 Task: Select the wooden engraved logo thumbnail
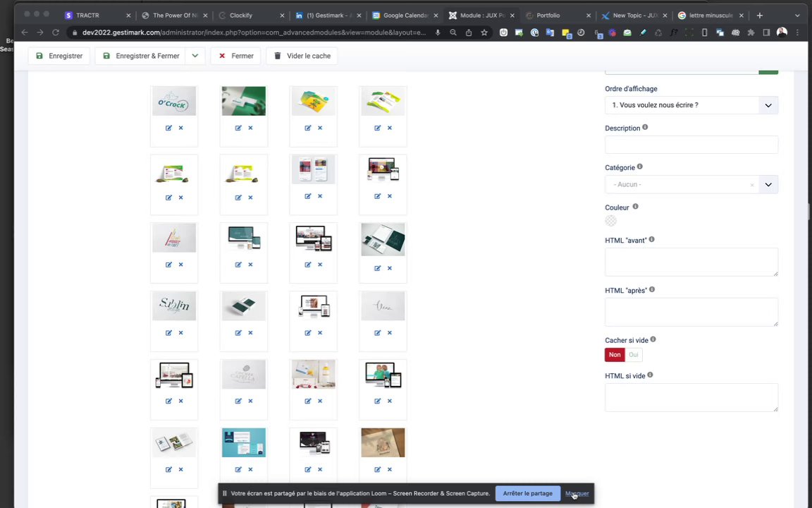383,442
